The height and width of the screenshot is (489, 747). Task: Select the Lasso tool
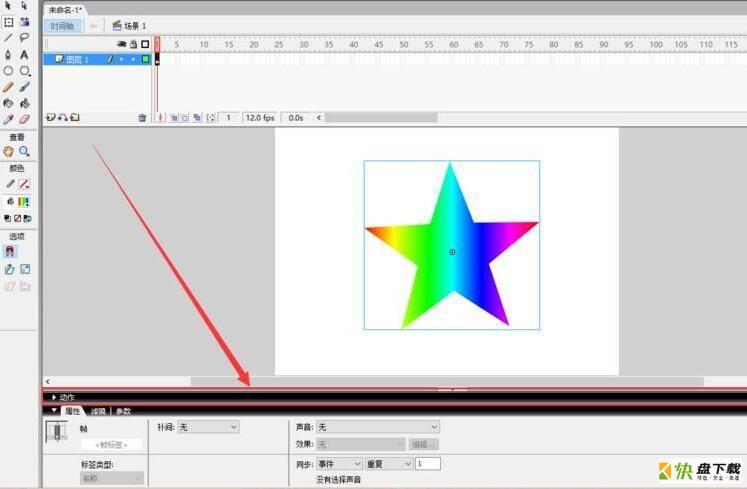click(x=24, y=38)
